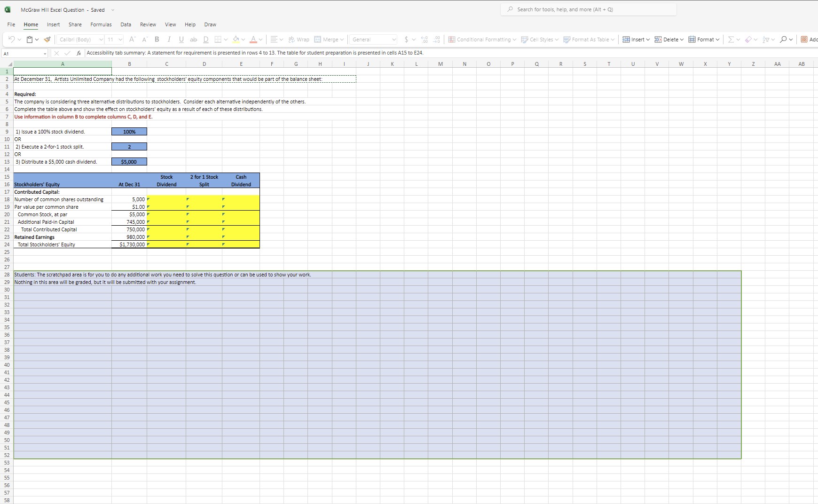Open the Name Box dropdown arrow
818x504 pixels.
(45, 54)
